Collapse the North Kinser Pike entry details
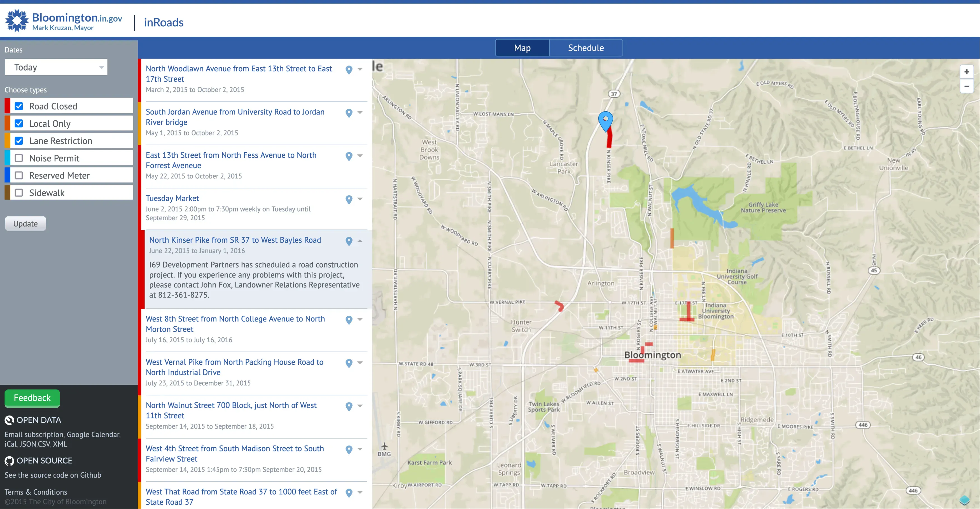This screenshot has width=980, height=509. point(360,241)
